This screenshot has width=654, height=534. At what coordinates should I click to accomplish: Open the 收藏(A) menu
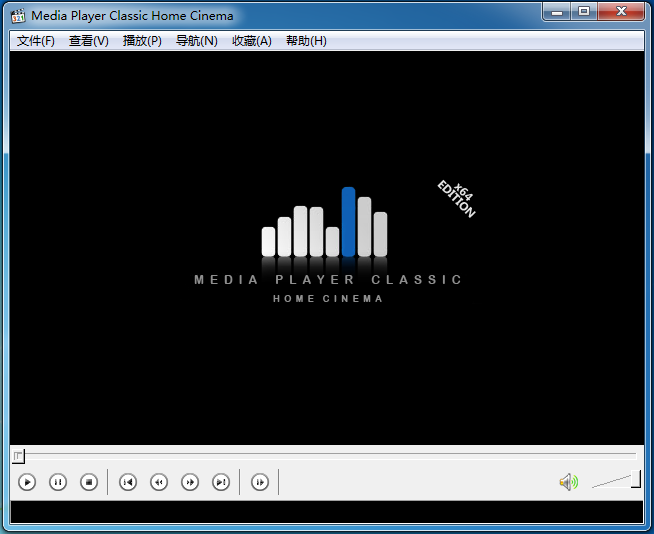click(252, 41)
